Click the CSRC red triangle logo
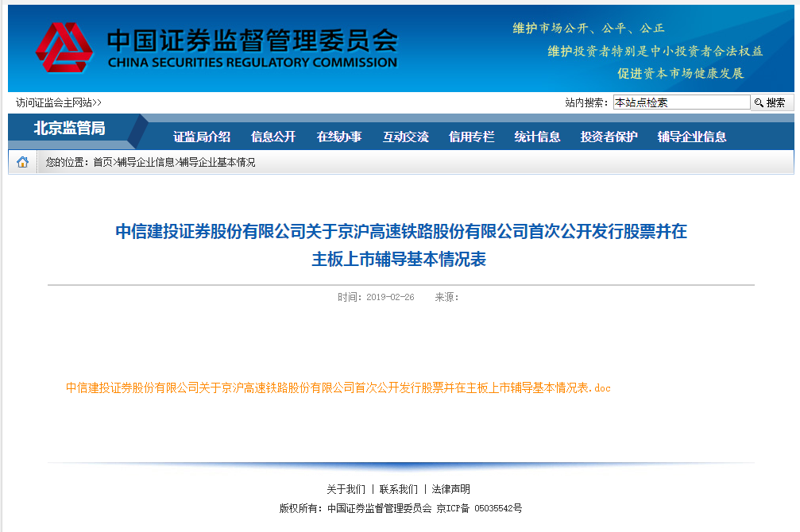Viewport: 800px width, 532px height. click(x=64, y=48)
